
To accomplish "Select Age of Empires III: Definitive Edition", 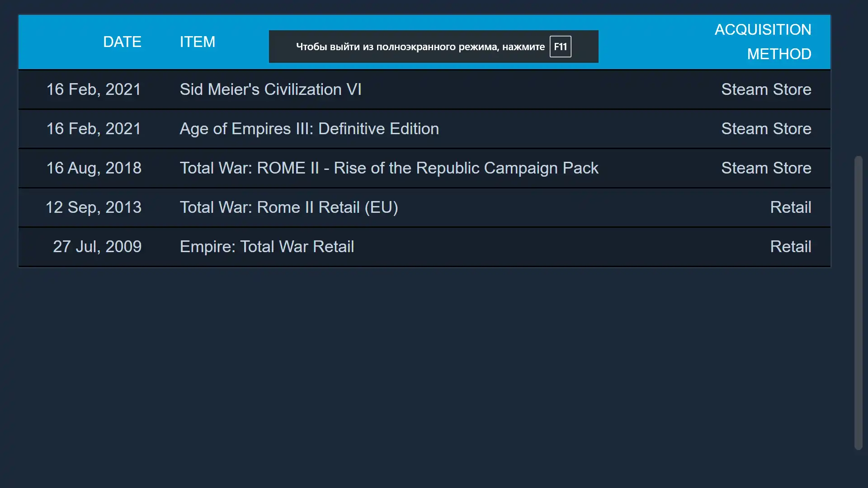I will point(309,129).
